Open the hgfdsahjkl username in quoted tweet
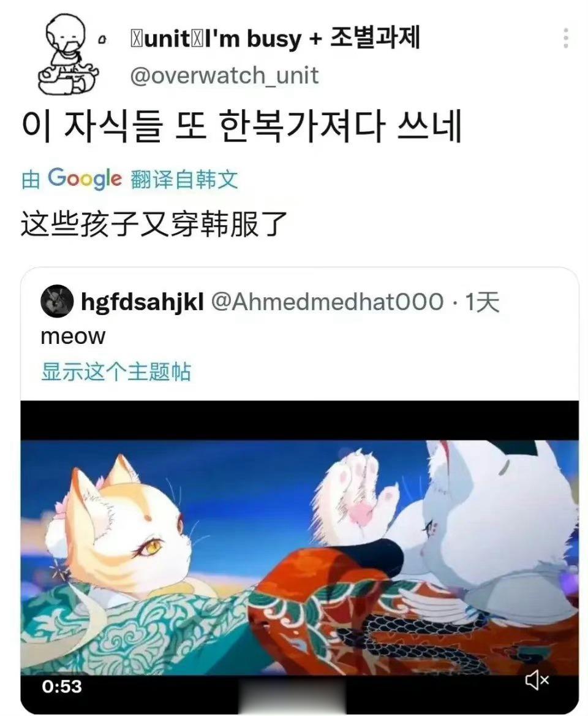588x716 pixels. tap(142, 302)
